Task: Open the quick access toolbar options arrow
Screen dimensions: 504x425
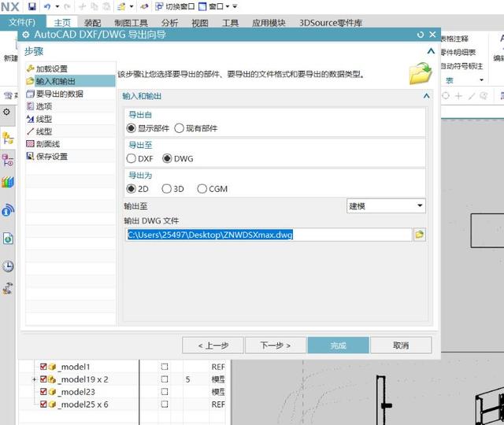Action: point(235,6)
